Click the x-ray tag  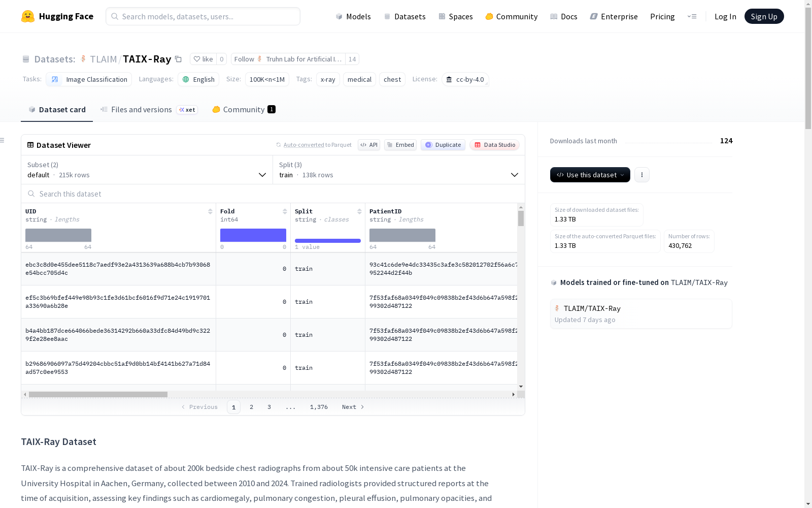pos(328,79)
